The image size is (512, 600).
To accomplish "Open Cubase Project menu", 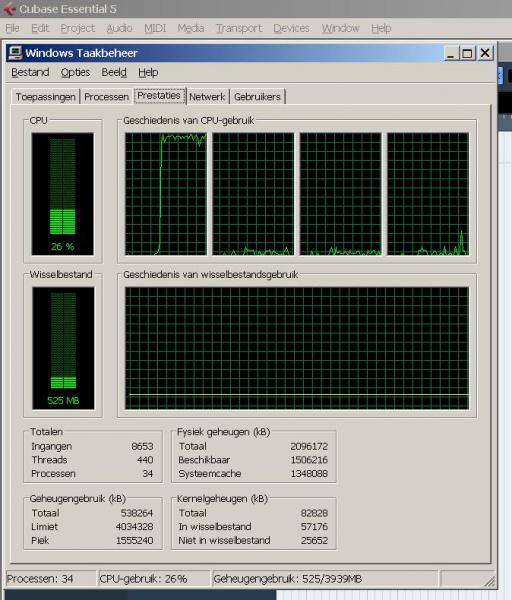I will [x=78, y=28].
